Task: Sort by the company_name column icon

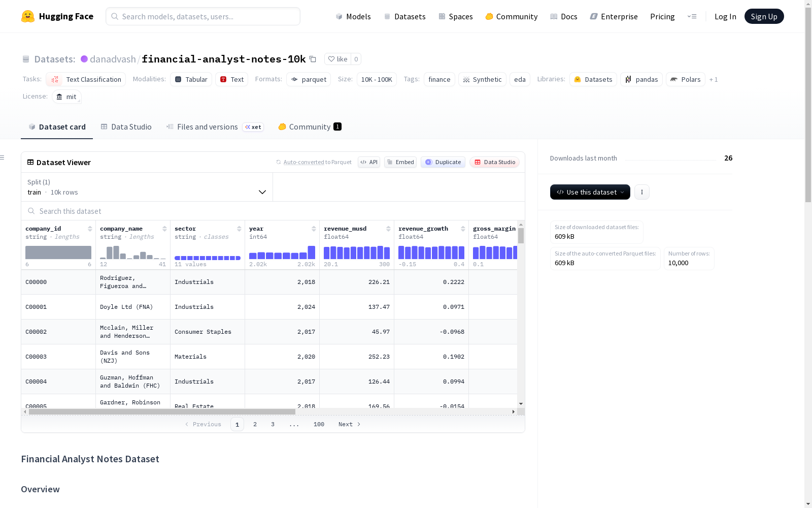Action: tap(164, 229)
